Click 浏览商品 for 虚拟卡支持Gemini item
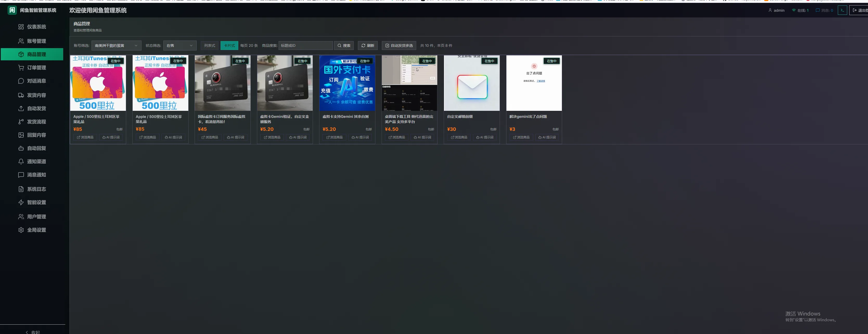This screenshot has height=334, width=868. pyautogui.click(x=334, y=138)
